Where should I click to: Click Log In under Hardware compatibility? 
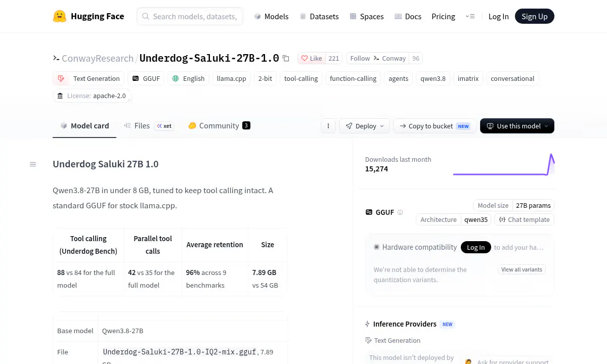pyautogui.click(x=475, y=247)
